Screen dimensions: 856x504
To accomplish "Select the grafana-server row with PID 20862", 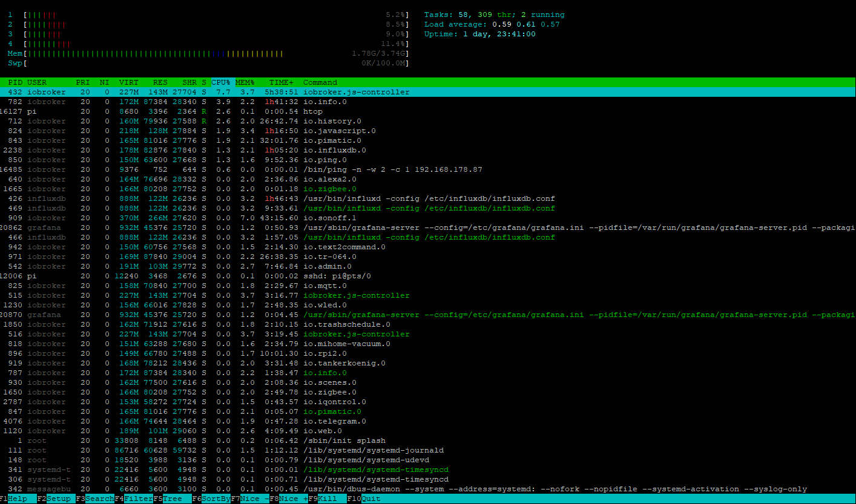I will tap(428, 227).
